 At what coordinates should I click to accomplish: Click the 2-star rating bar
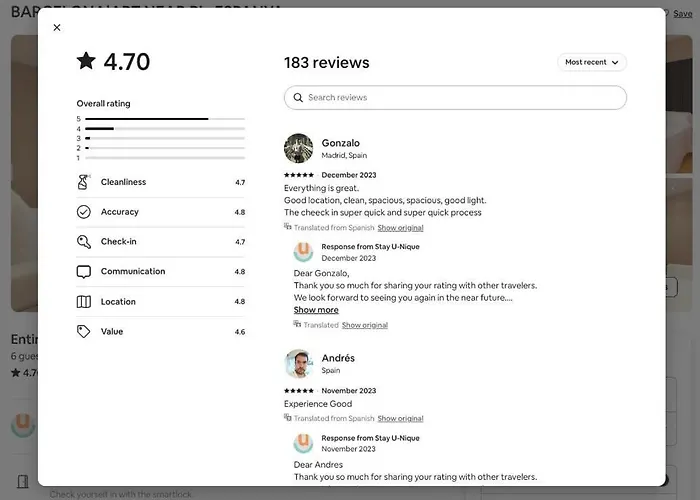pos(165,148)
